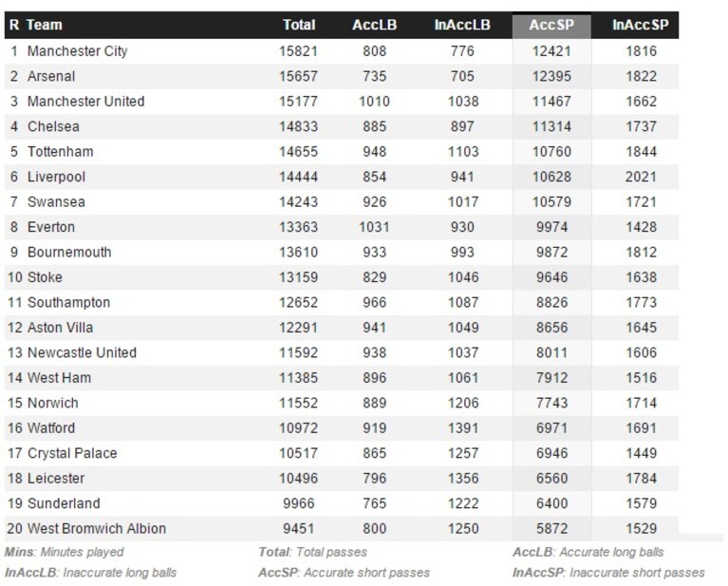Viewport: 728px width, 586px height.
Task: Open the Bournemouth team entry
Action: (69, 252)
